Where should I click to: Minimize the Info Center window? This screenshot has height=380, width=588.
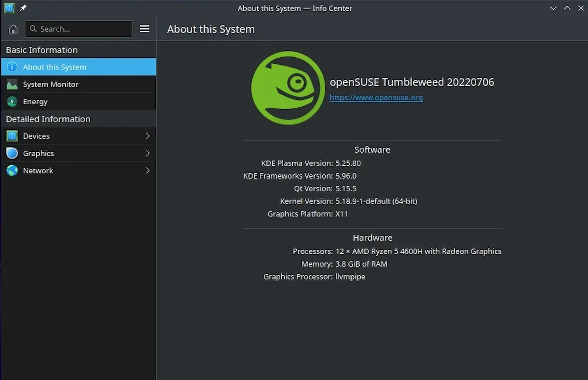pos(553,8)
